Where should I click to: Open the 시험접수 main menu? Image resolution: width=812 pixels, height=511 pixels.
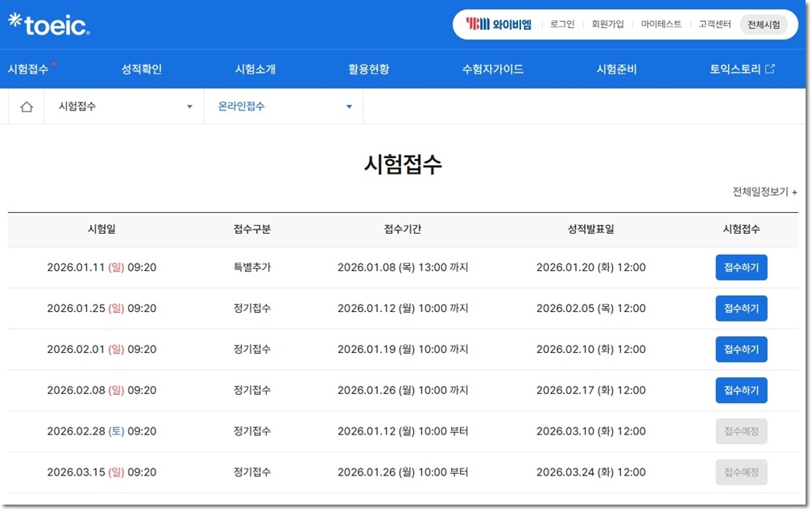[x=28, y=69]
